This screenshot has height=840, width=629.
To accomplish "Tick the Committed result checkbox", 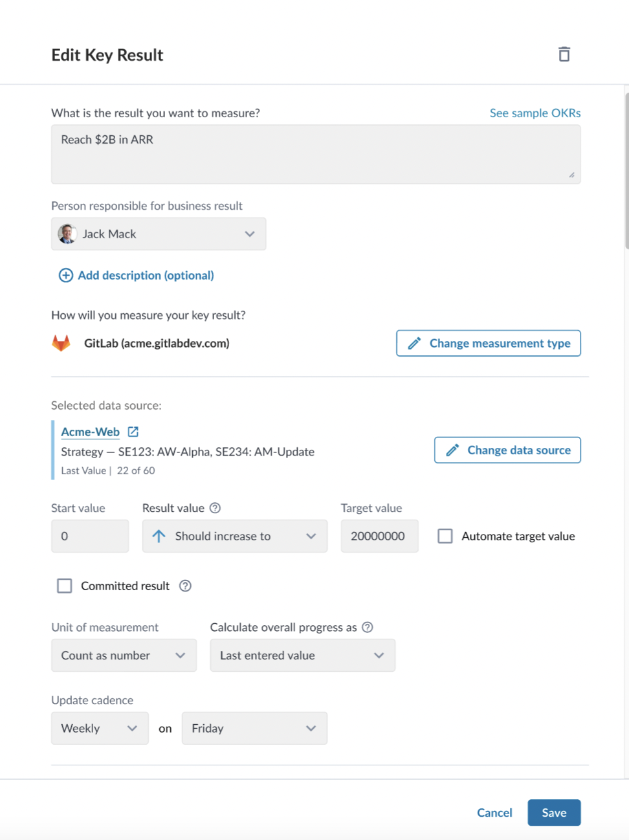I will coord(65,586).
